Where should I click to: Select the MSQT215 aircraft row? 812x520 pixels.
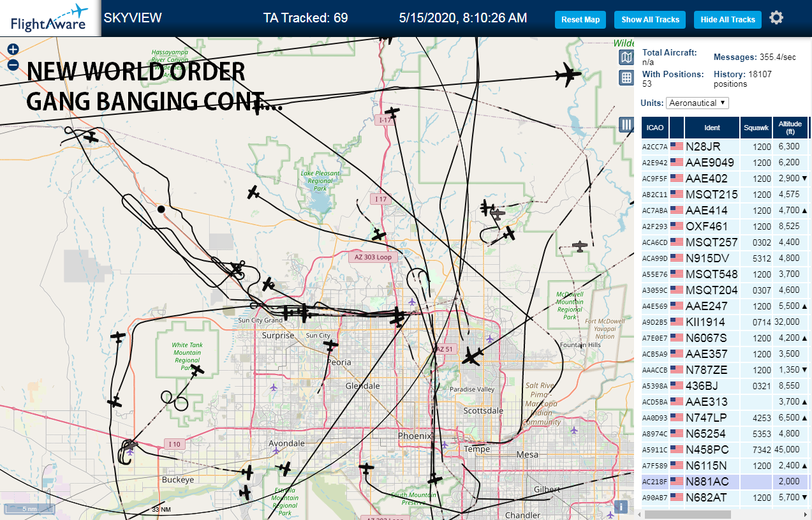pyautogui.click(x=725, y=194)
